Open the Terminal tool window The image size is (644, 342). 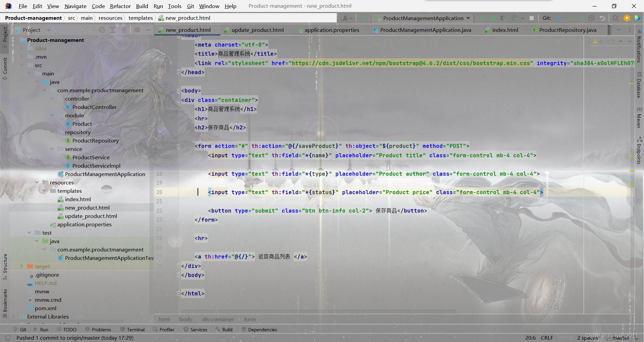[x=132, y=330]
